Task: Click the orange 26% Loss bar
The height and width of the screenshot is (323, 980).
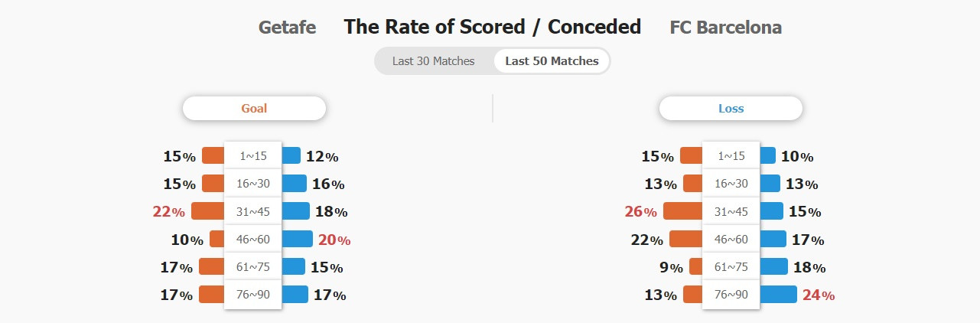Action: [682, 211]
